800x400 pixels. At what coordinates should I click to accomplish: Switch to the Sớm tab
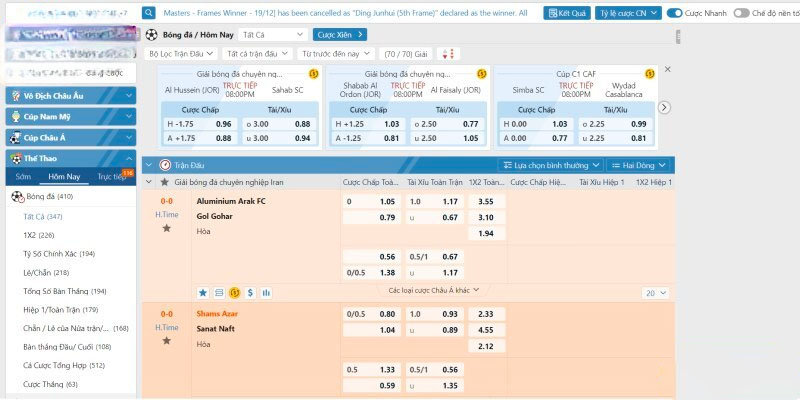pos(23,176)
